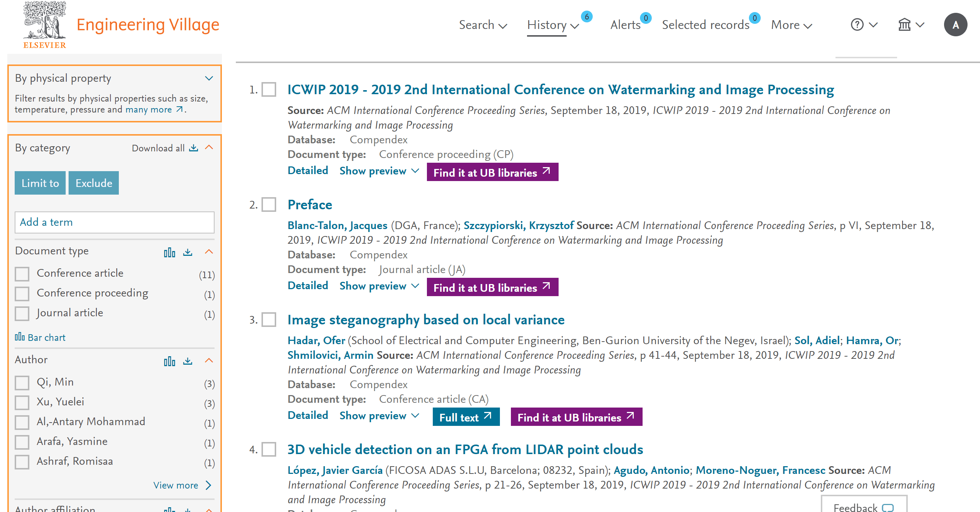View more authors
The image size is (980, 512).
pyautogui.click(x=183, y=485)
